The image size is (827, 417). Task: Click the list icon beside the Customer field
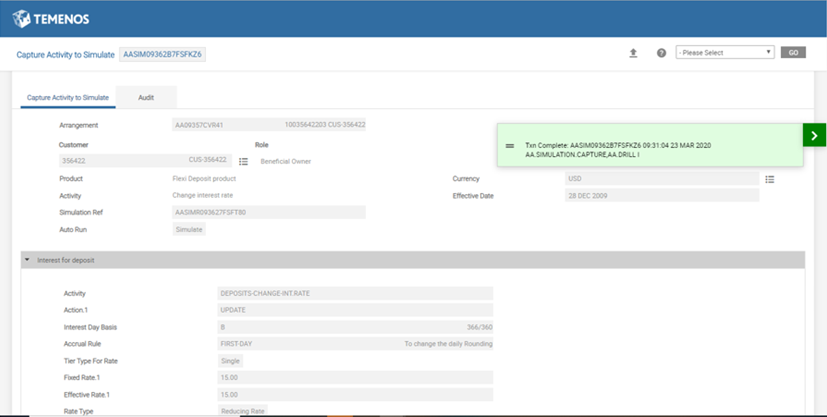[244, 161]
